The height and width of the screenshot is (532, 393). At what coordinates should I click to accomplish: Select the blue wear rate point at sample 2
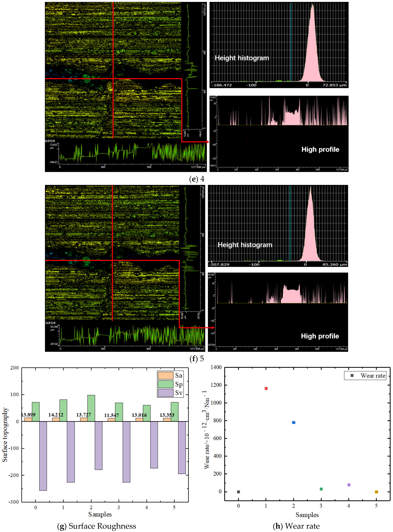[x=294, y=422]
